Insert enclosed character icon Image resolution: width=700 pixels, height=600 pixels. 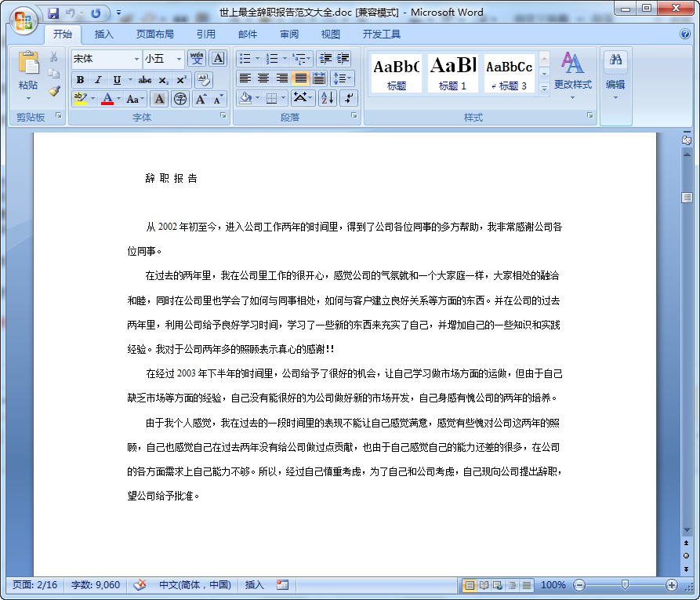(180, 99)
